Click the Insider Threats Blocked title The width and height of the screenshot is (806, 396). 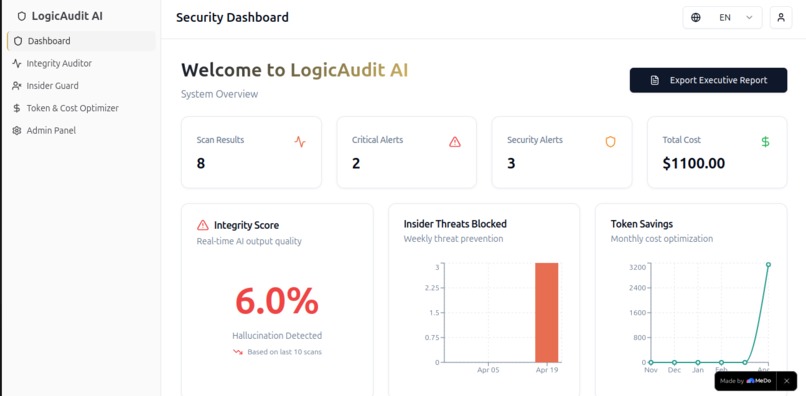pos(455,224)
